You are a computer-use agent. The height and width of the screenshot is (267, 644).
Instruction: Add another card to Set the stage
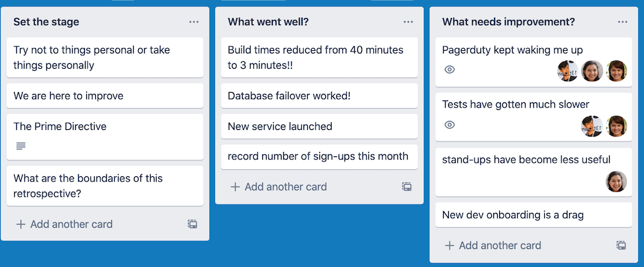64,224
